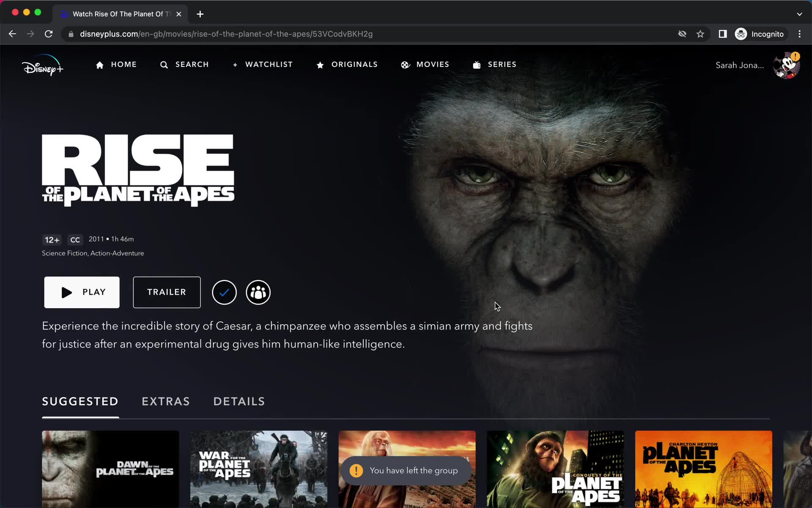Close the Rise of the Planet tab
Image resolution: width=812 pixels, height=508 pixels.
(179, 14)
